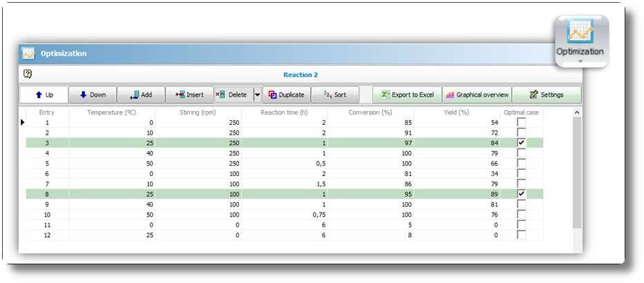This screenshot has height=283, width=644.
Task: Check Optimal case for entry 9
Action: pos(521,204)
